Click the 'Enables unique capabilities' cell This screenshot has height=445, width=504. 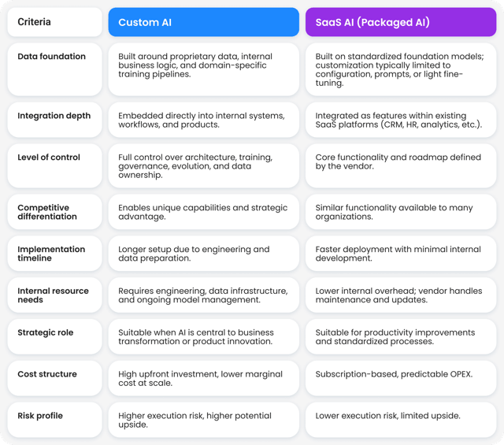click(203, 212)
